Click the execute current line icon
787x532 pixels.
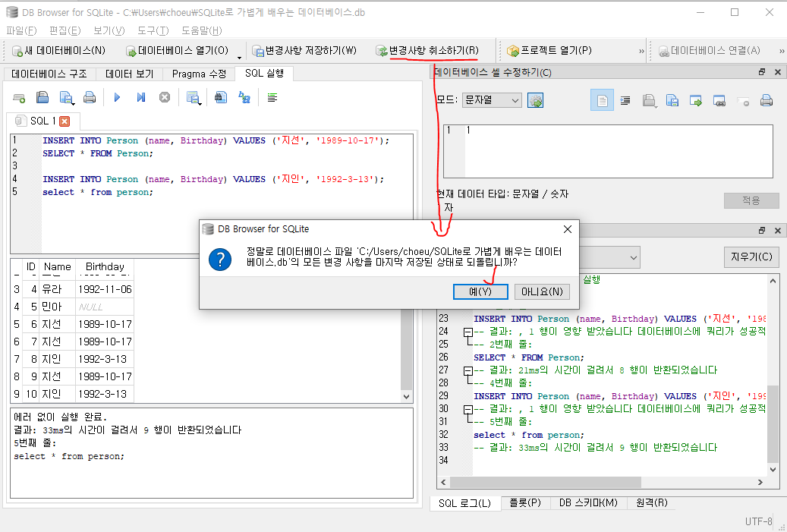click(x=141, y=97)
